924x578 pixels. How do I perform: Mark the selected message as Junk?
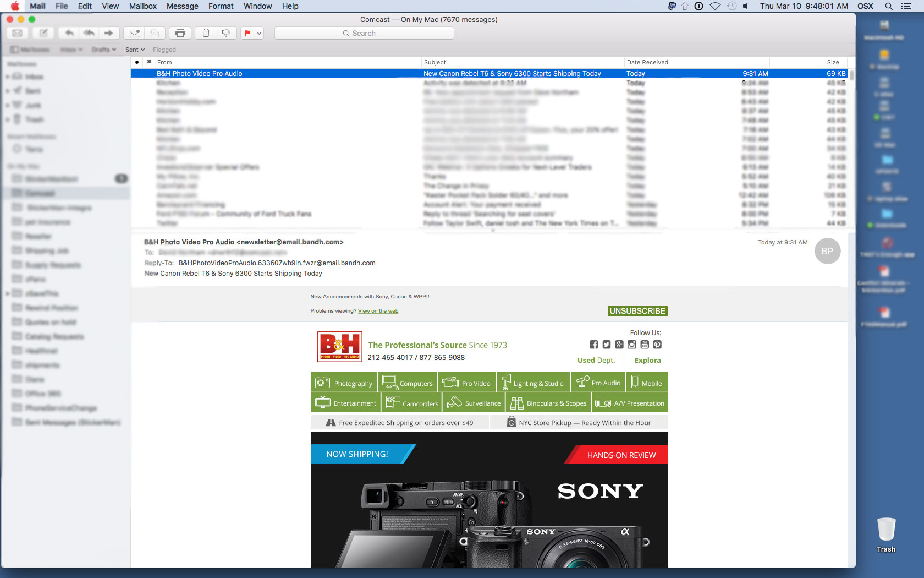click(226, 33)
